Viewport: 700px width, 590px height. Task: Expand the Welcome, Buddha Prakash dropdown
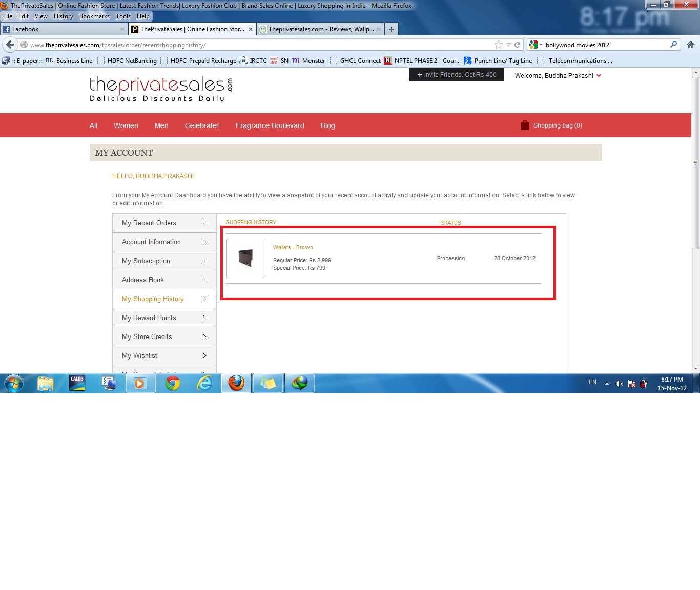(x=599, y=76)
